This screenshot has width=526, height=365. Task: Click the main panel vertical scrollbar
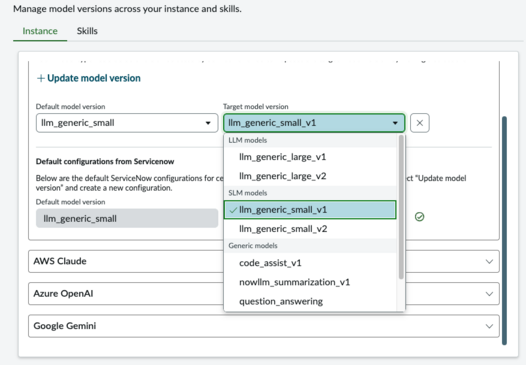click(x=504, y=230)
